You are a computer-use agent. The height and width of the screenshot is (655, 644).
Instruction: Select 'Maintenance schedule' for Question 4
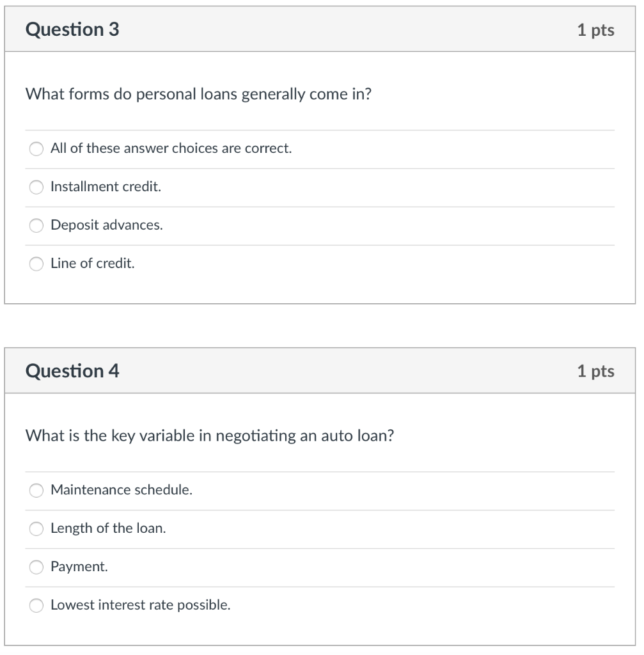[x=36, y=490]
